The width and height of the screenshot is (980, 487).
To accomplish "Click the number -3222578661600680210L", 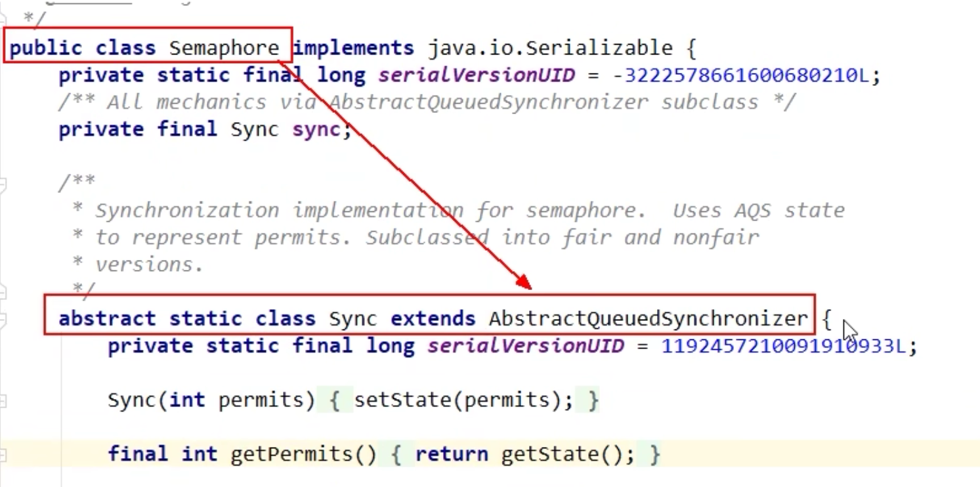I will point(740,75).
